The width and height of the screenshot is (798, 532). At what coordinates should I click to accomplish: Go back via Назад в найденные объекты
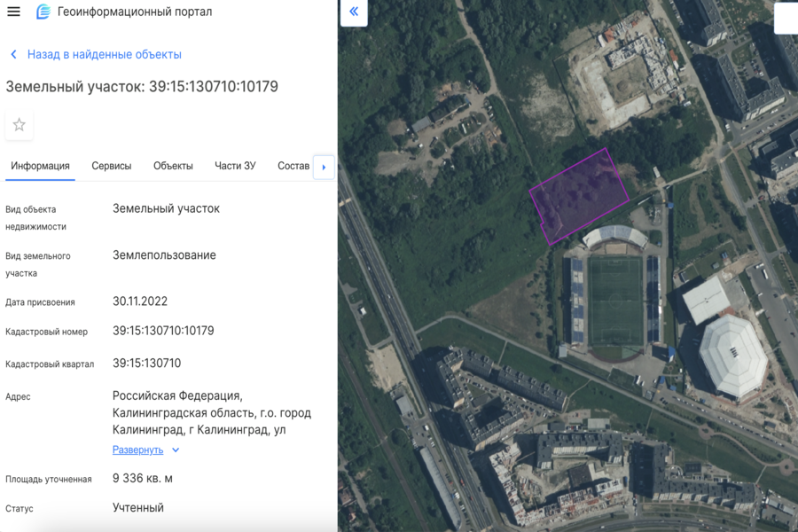[x=104, y=55]
